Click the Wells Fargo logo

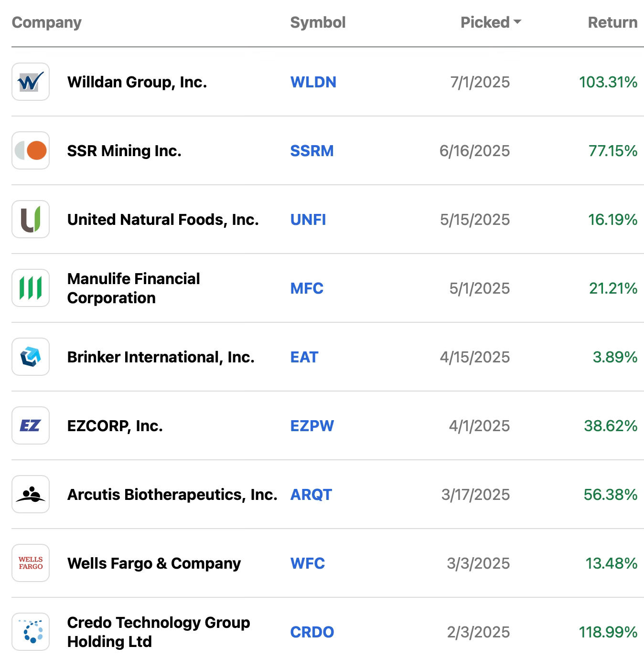[x=30, y=563]
